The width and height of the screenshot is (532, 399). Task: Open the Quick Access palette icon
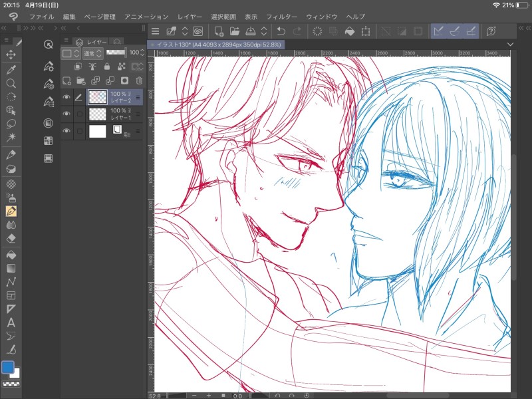48,45
